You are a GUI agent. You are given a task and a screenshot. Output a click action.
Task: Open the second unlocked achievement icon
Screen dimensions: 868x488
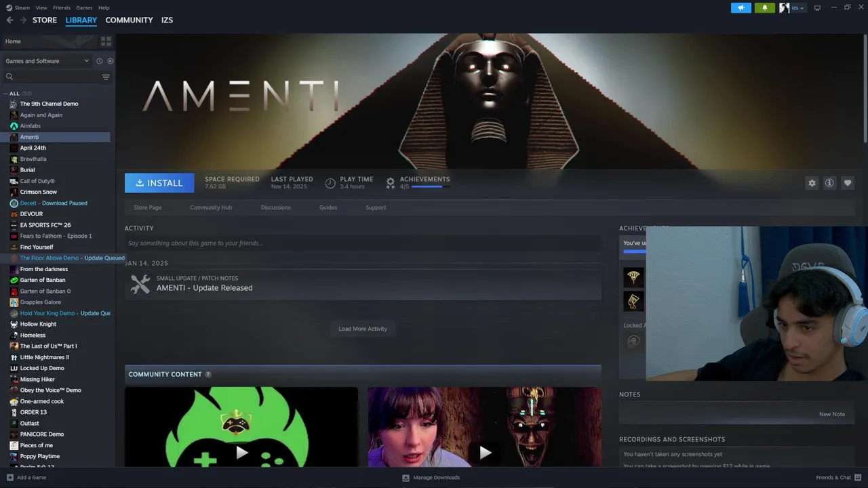pos(633,301)
